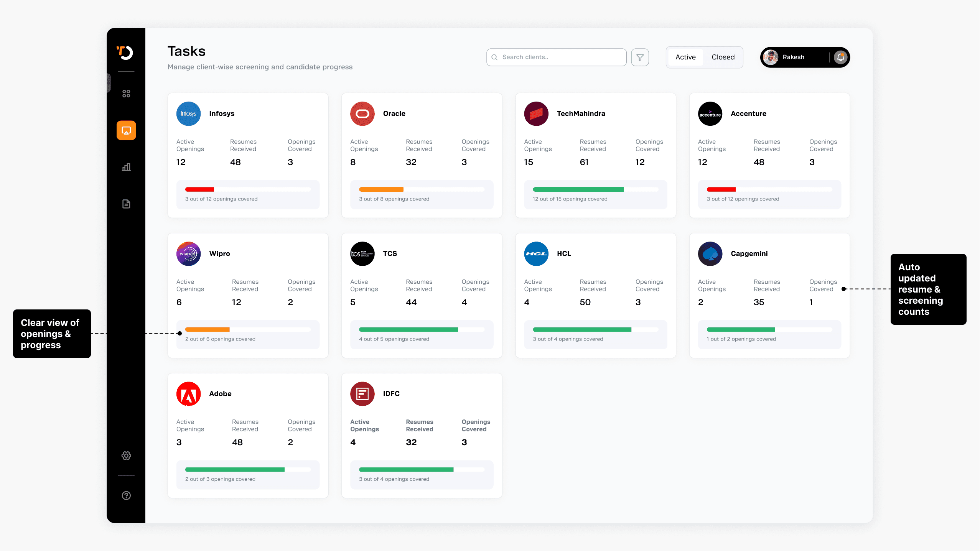980x551 pixels.
Task: Switch to the Active tab
Action: [x=685, y=58]
